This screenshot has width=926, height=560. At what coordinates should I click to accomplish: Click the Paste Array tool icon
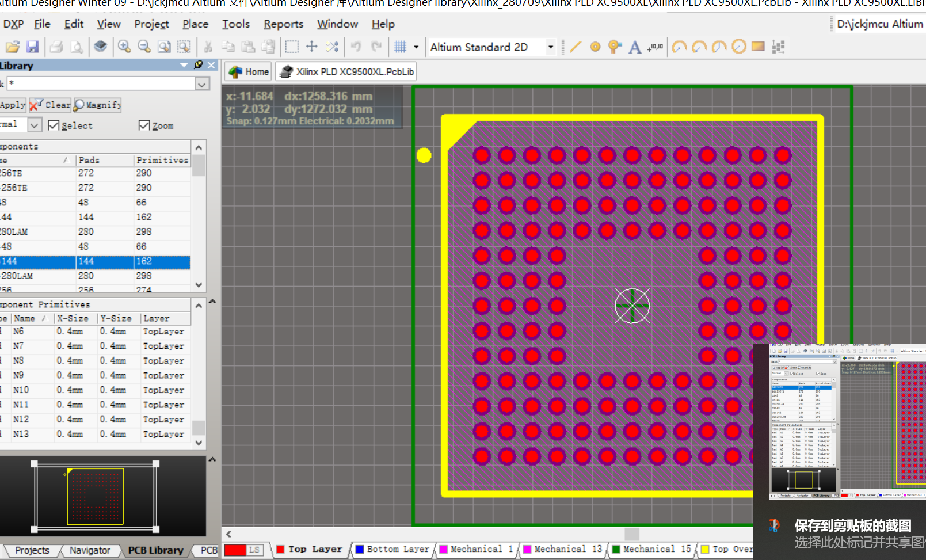pos(779,47)
